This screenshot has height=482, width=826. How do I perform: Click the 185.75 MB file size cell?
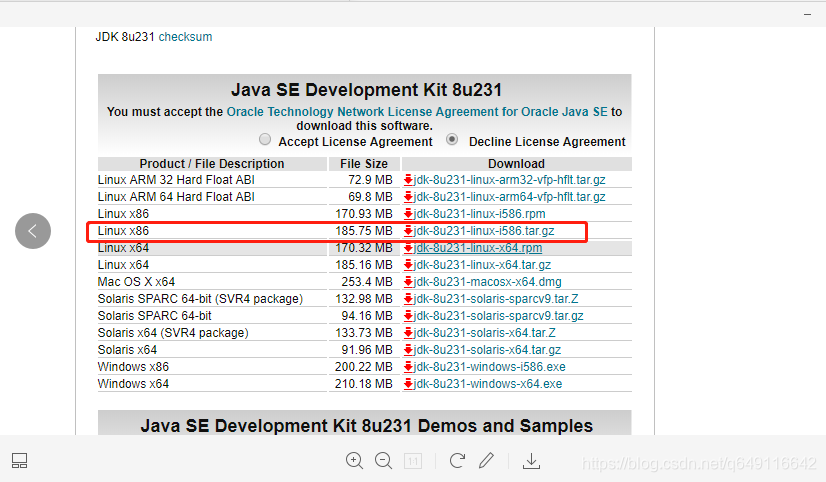click(x=364, y=231)
